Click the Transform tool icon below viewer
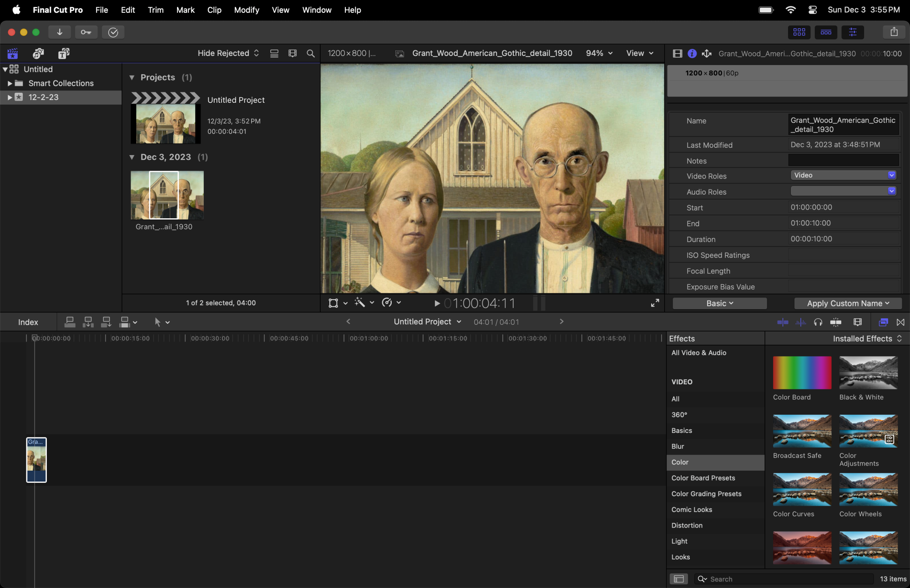The image size is (910, 588). [334, 303]
